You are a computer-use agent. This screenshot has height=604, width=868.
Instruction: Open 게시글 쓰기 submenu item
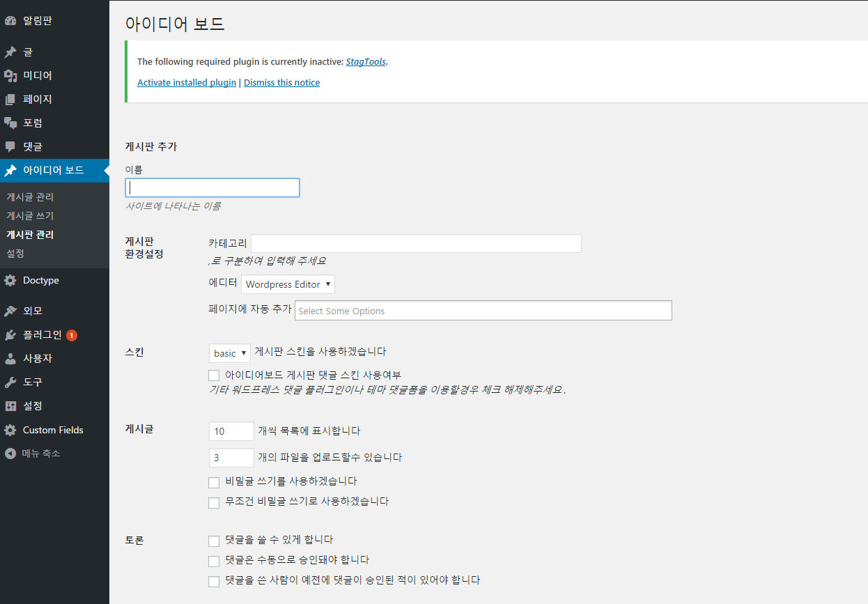(28, 215)
